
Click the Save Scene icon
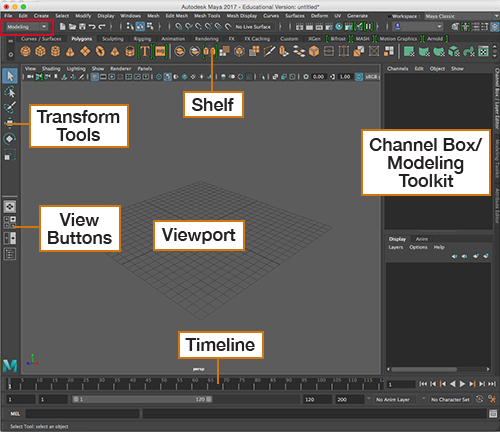82,27
